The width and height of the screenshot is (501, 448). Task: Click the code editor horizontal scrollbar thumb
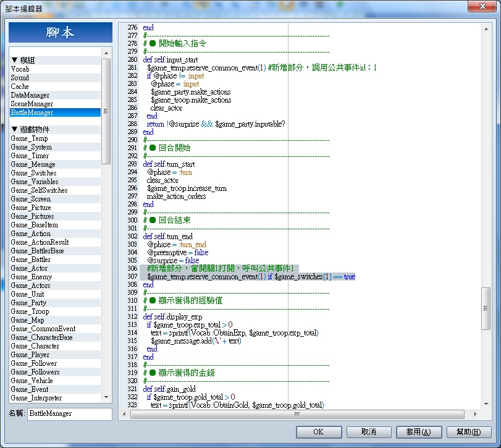(x=297, y=414)
